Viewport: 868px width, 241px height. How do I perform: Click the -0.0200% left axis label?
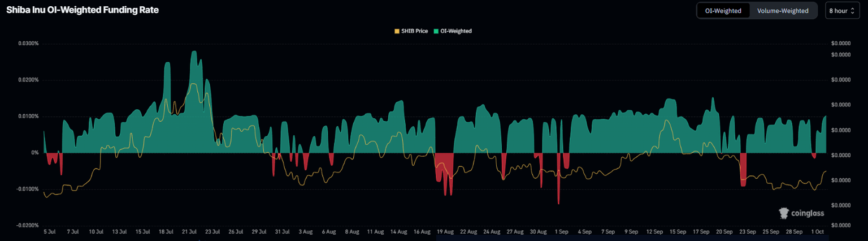(27, 225)
